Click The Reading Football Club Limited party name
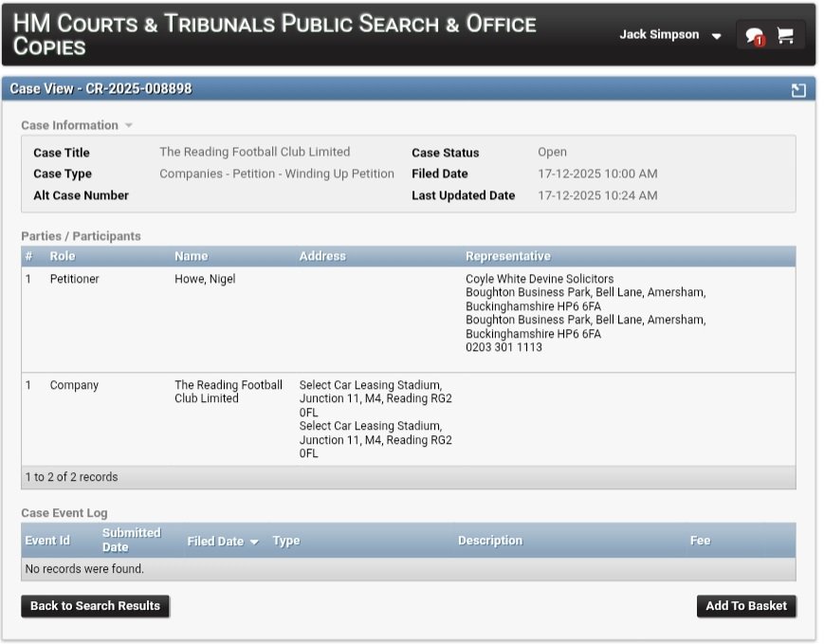 pos(229,392)
